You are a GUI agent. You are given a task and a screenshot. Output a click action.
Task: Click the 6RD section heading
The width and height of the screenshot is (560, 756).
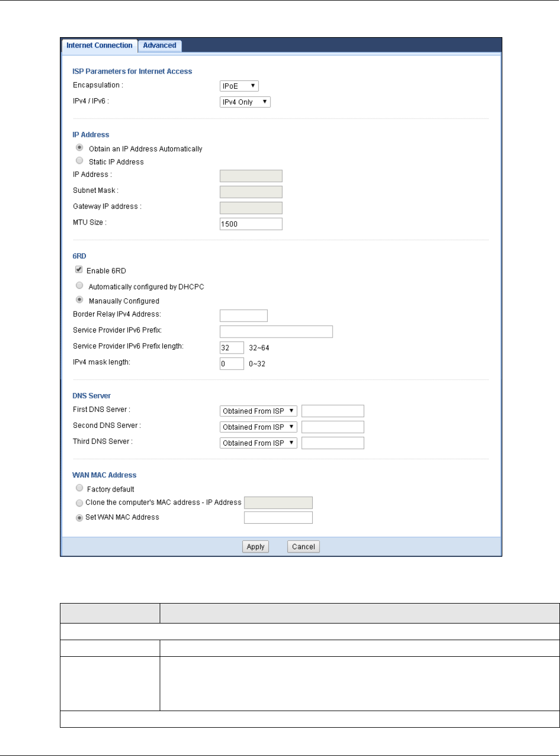(79, 256)
